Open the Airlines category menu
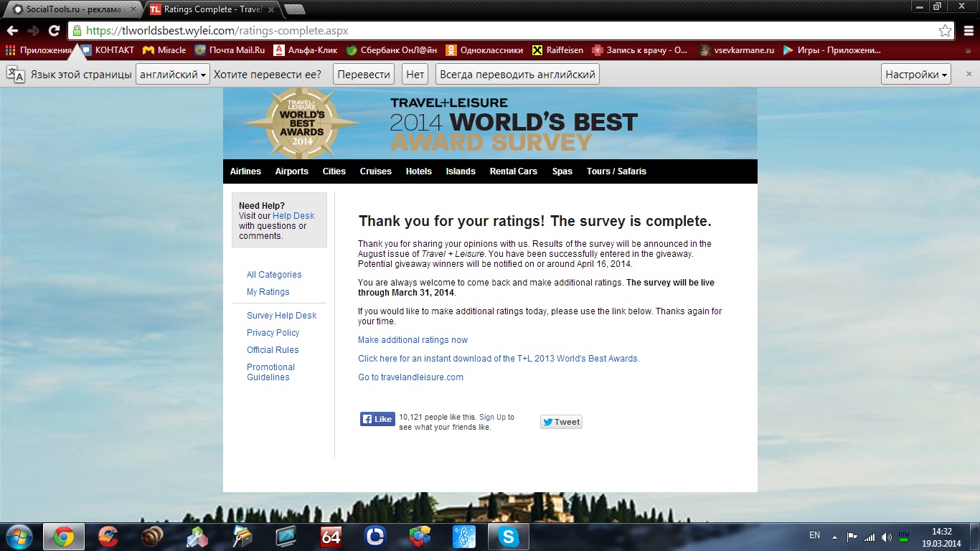980x551 pixels. coord(245,171)
